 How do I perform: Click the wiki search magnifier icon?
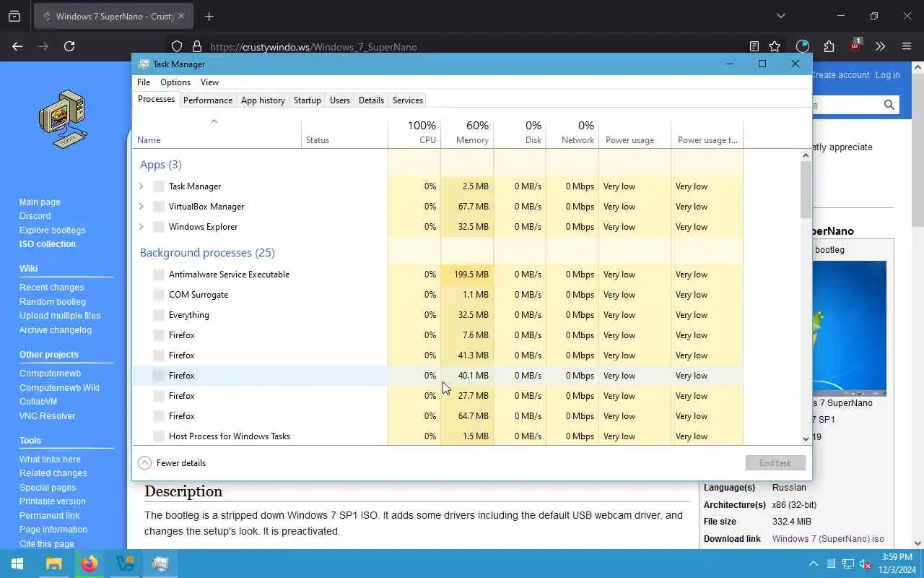point(889,105)
